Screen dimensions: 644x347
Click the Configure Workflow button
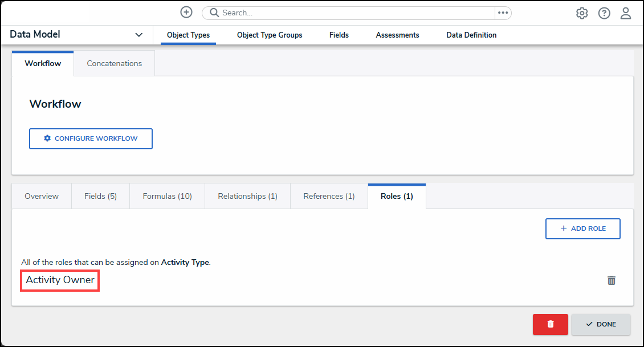pyautogui.click(x=91, y=138)
